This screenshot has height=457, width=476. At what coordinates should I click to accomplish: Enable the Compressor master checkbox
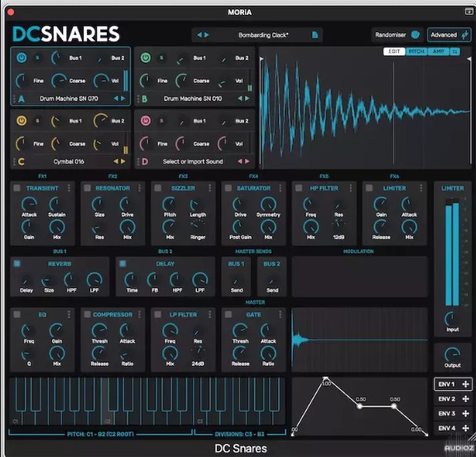88,315
